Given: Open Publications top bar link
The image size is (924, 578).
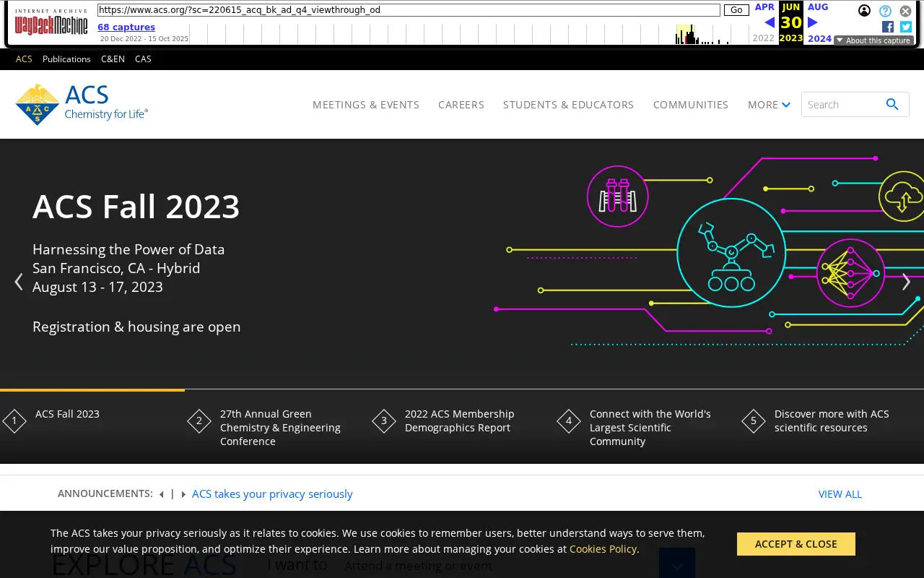Looking at the screenshot, I should (66, 59).
